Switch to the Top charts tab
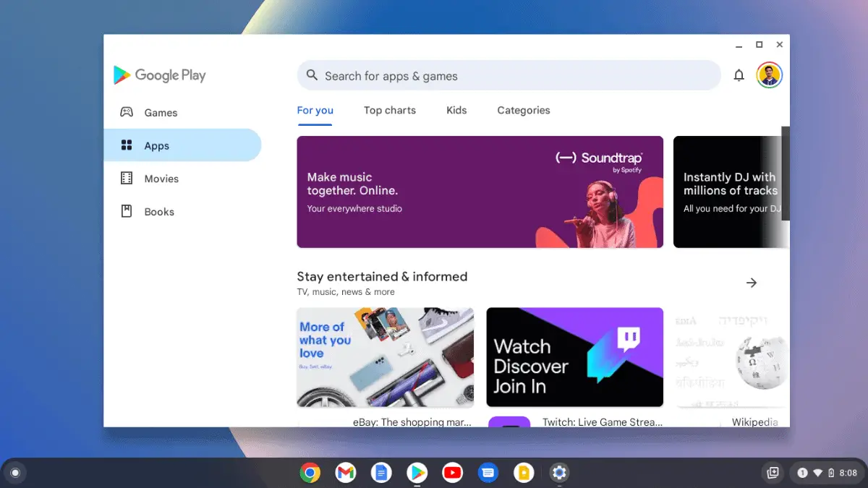 pos(390,111)
